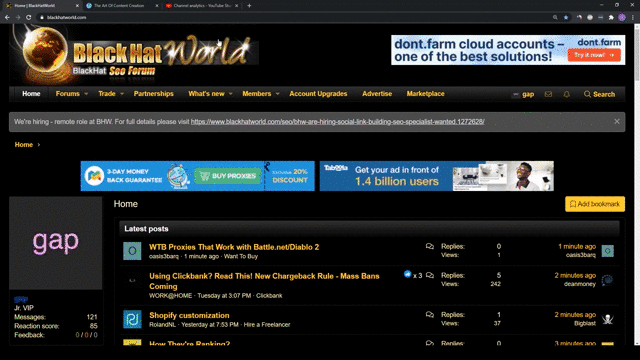The height and width of the screenshot is (360, 640).
Task: Click the Add bookmark button
Action: (595, 204)
